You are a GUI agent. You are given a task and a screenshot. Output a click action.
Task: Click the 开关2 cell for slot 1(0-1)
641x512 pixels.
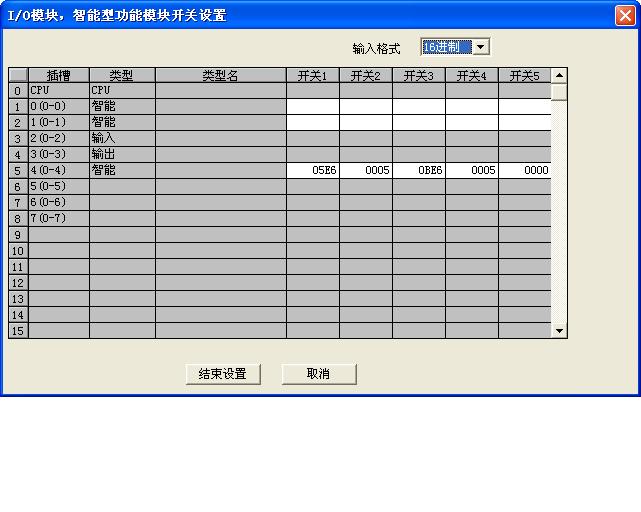click(x=366, y=123)
